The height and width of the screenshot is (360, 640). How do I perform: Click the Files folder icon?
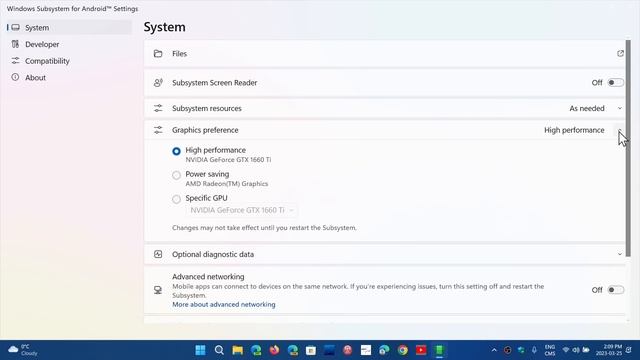tap(158, 53)
